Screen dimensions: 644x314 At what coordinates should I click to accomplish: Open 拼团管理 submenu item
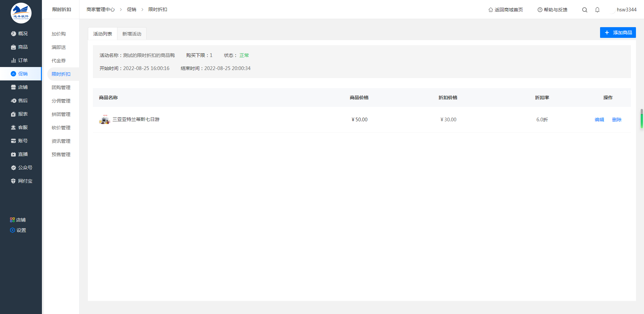[61, 114]
